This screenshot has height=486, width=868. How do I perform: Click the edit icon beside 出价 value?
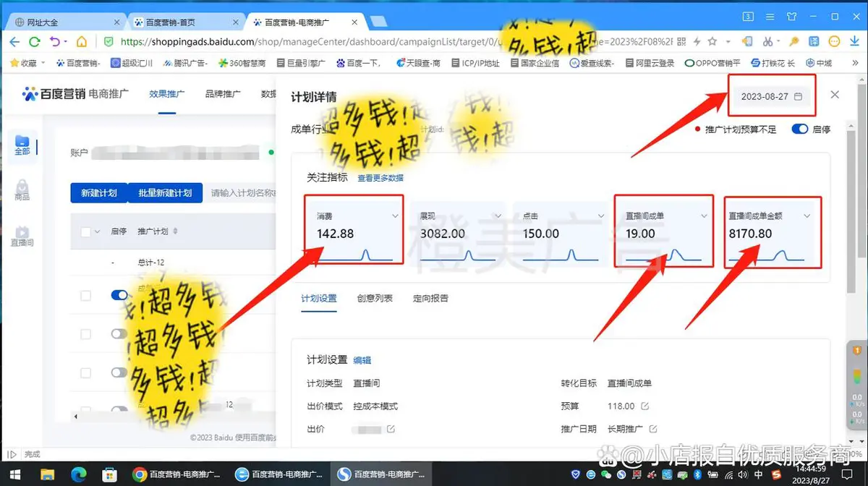pos(391,429)
